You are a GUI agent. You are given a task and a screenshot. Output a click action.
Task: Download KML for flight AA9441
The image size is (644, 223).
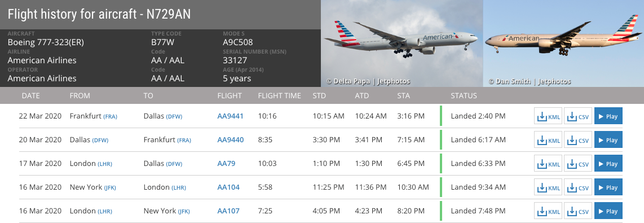coord(548,116)
